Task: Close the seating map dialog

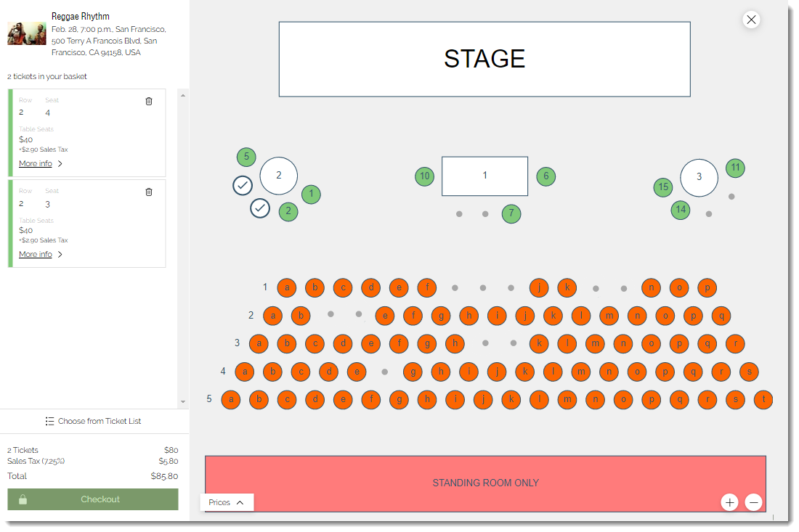Action: pos(751,20)
